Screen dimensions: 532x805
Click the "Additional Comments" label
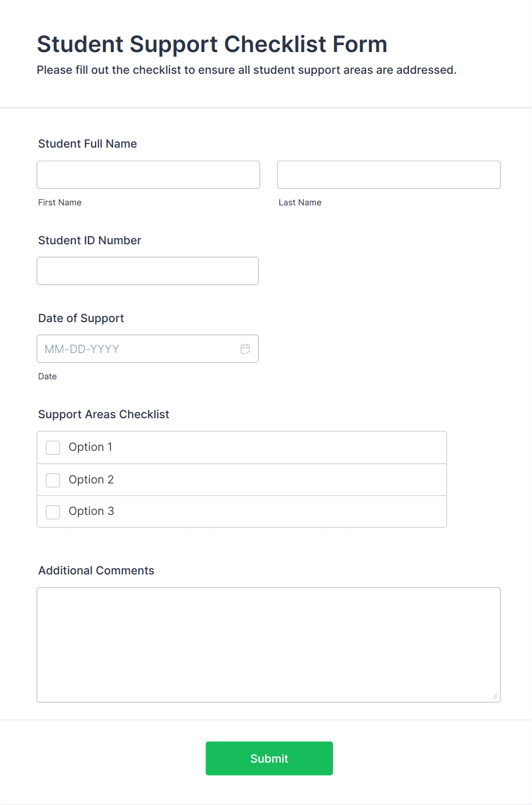point(96,570)
